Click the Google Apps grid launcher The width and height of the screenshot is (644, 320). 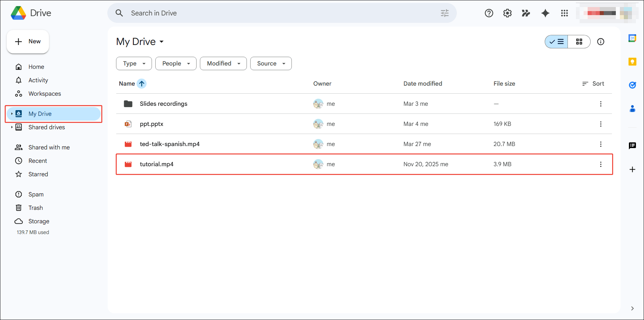[565, 13]
